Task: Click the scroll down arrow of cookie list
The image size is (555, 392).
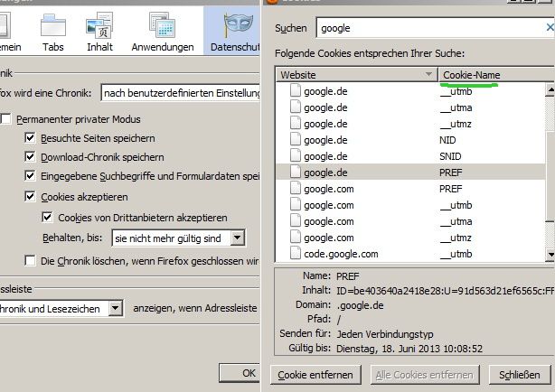Action: (550, 254)
